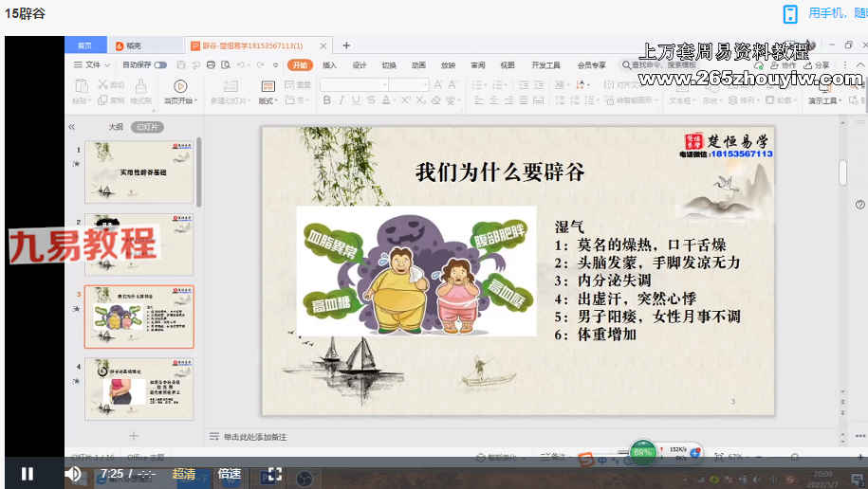
Task: Click the editor vertical scrollbar thumb
Action: [x=842, y=172]
